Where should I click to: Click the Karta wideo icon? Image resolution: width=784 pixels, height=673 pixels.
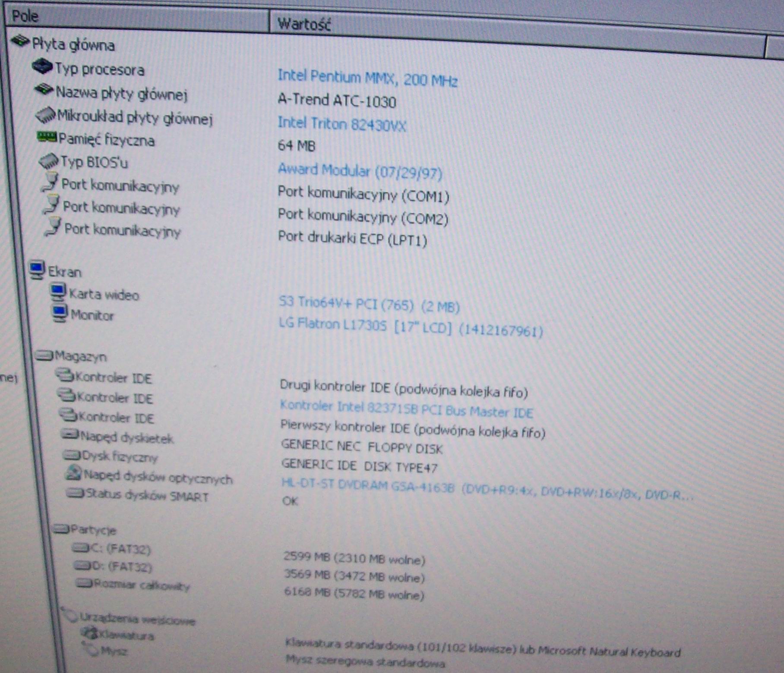(58, 293)
